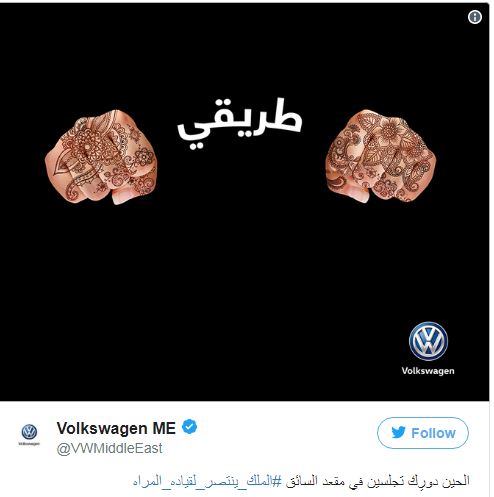Click the info icon on the tweet image
Viewport: 494px width, 497px height.
pos(475,17)
